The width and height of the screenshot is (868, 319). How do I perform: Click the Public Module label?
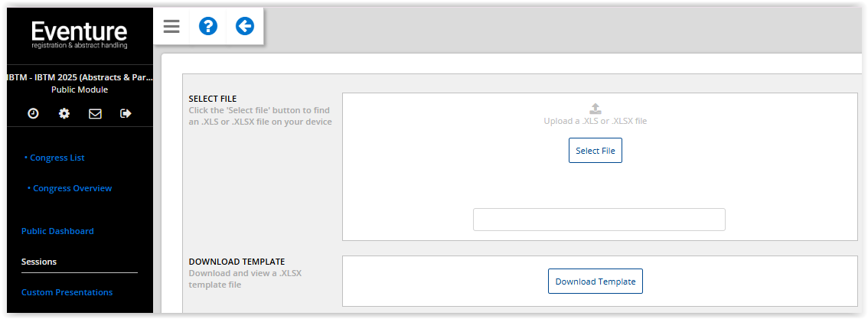point(80,90)
